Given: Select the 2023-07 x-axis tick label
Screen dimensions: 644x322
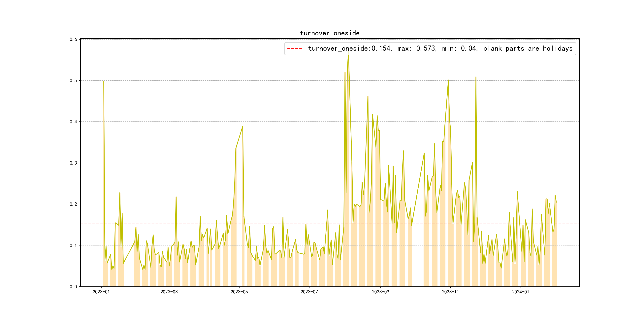Looking at the screenshot, I should point(309,292).
